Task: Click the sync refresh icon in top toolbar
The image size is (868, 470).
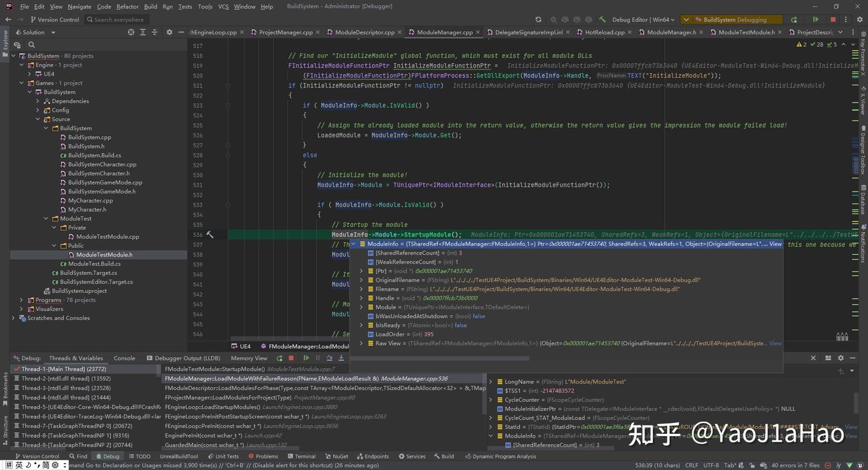Action: (x=538, y=19)
